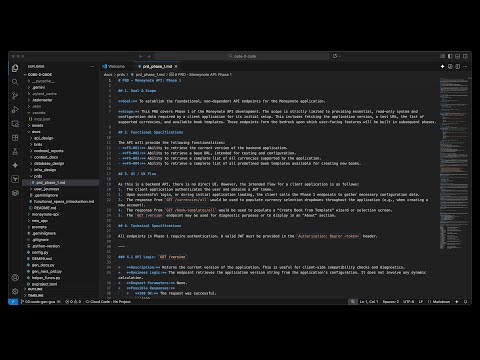Open the Manage gear icon
Viewport: 480px width, 360px height.
click(x=15, y=291)
